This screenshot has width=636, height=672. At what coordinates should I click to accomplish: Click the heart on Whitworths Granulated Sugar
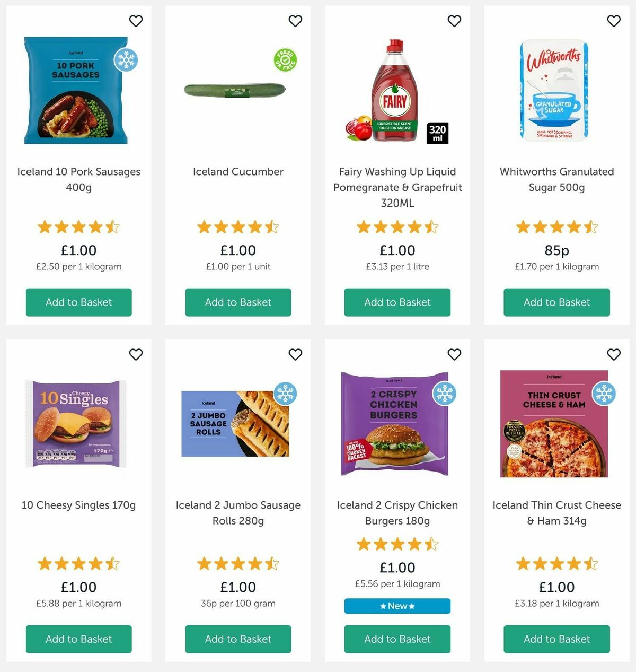click(614, 21)
